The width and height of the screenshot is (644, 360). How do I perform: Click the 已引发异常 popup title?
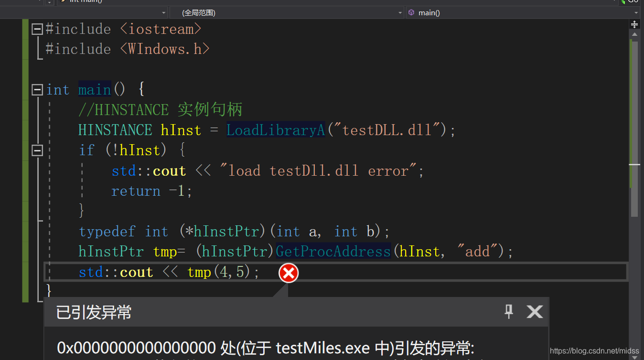(x=94, y=313)
